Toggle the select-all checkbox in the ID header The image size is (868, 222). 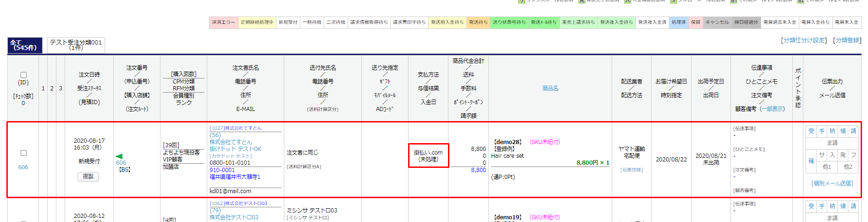[x=23, y=75]
